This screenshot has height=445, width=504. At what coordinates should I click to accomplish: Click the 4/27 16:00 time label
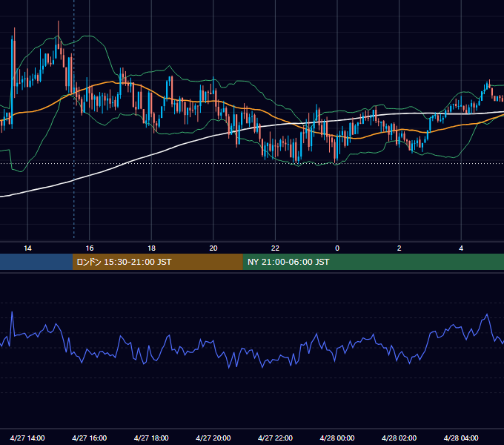point(90,438)
